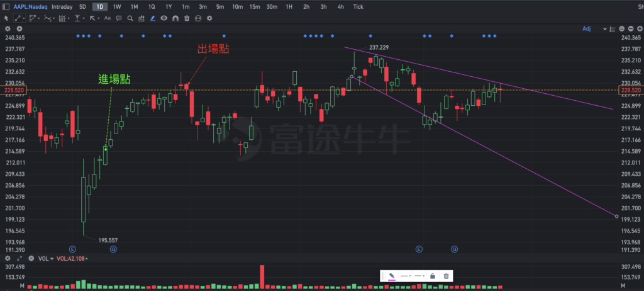
Task: Choose the 4h interval
Action: (340, 6)
